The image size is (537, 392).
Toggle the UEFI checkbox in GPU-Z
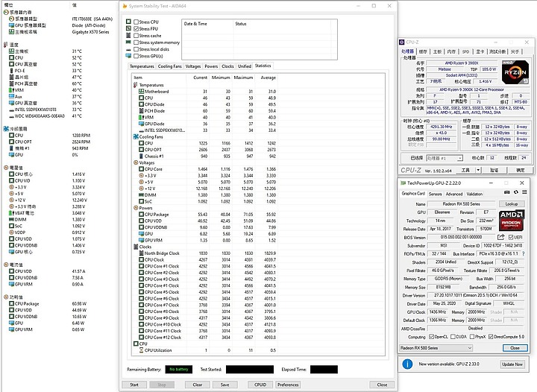pyautogui.click(x=511, y=238)
